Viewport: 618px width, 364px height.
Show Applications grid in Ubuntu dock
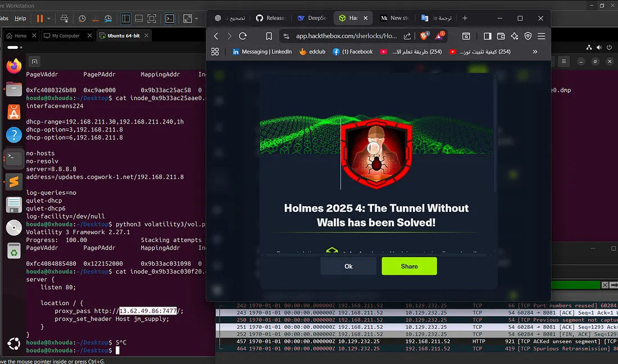point(14,344)
